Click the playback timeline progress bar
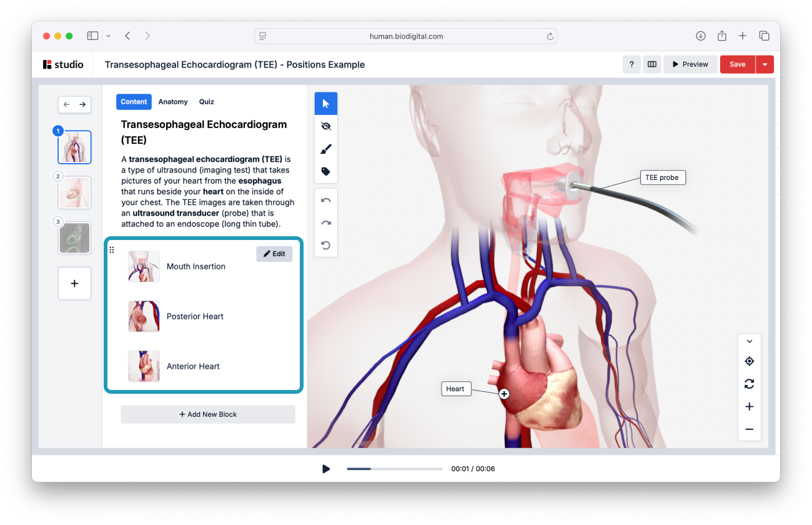Screen dimensions: 812x525 394,469
